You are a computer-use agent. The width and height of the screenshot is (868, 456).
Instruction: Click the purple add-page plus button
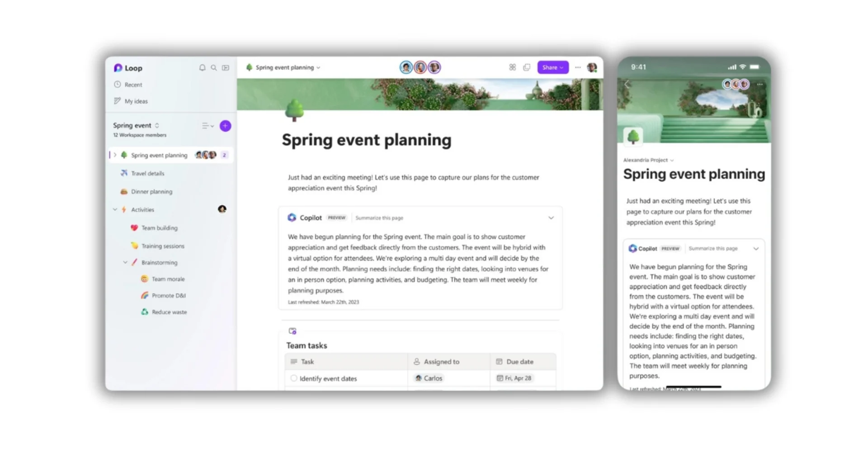point(225,126)
